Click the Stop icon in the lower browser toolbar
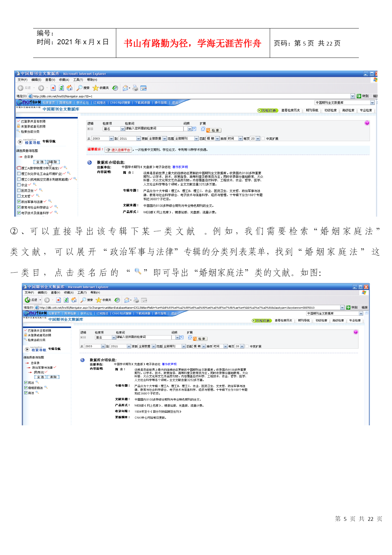The image size is (392, 555). click(58, 300)
